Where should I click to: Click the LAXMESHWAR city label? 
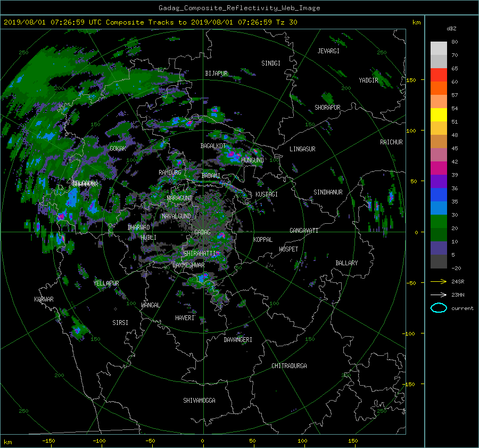click(188, 265)
